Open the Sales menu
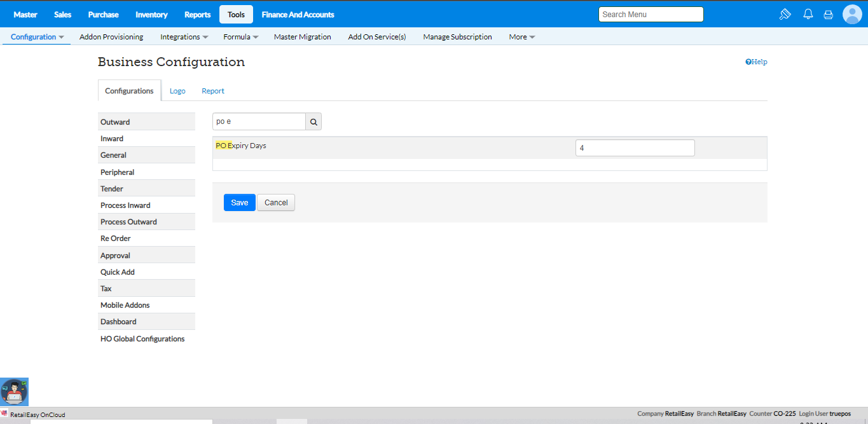The image size is (868, 424). [x=63, y=15]
